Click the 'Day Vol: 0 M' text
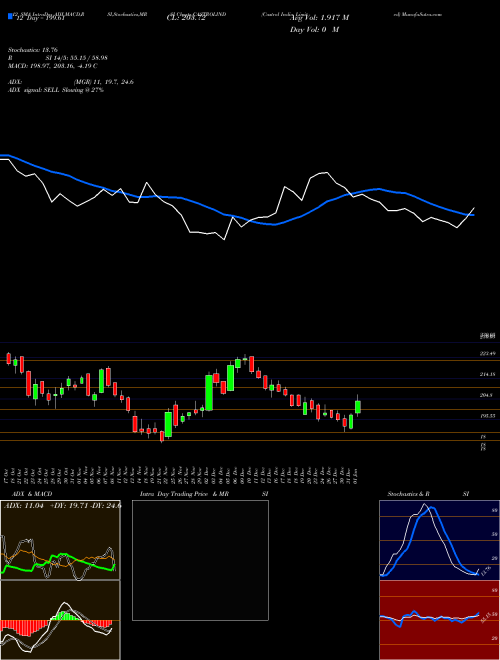The width and height of the screenshot is (500, 660). [x=314, y=30]
